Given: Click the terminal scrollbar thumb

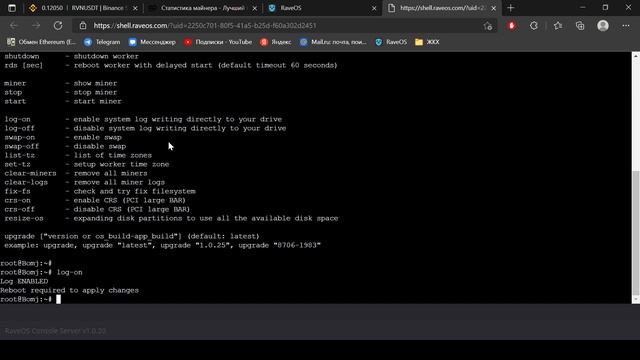Looking at the screenshot, I should click(636, 233).
